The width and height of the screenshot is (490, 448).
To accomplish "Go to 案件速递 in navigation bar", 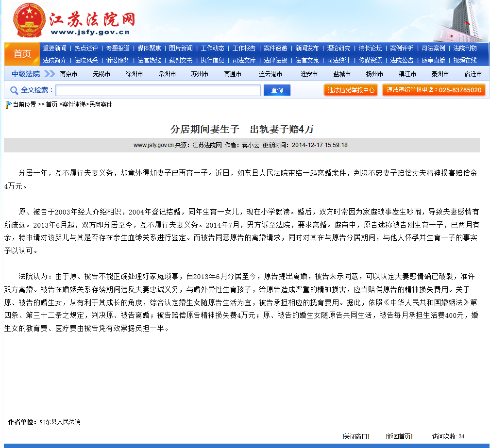I will tap(275, 48).
